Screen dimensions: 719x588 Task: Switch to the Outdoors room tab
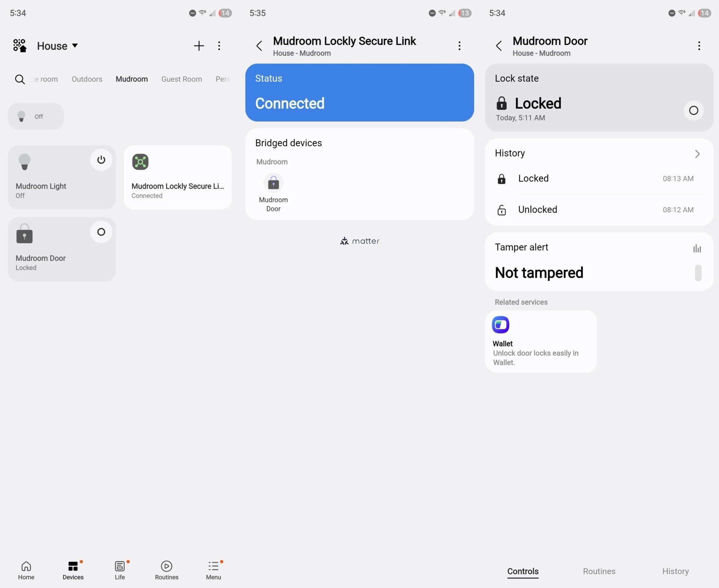tap(87, 79)
